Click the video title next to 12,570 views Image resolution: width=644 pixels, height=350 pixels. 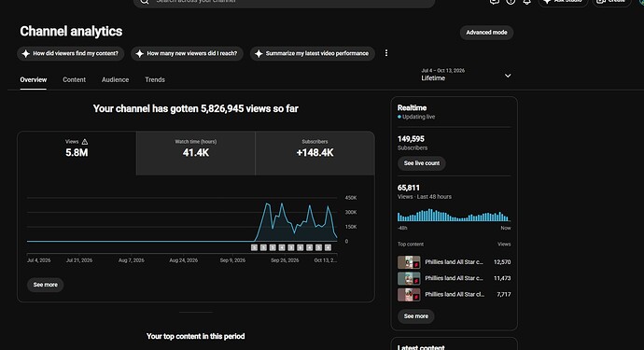(455, 262)
